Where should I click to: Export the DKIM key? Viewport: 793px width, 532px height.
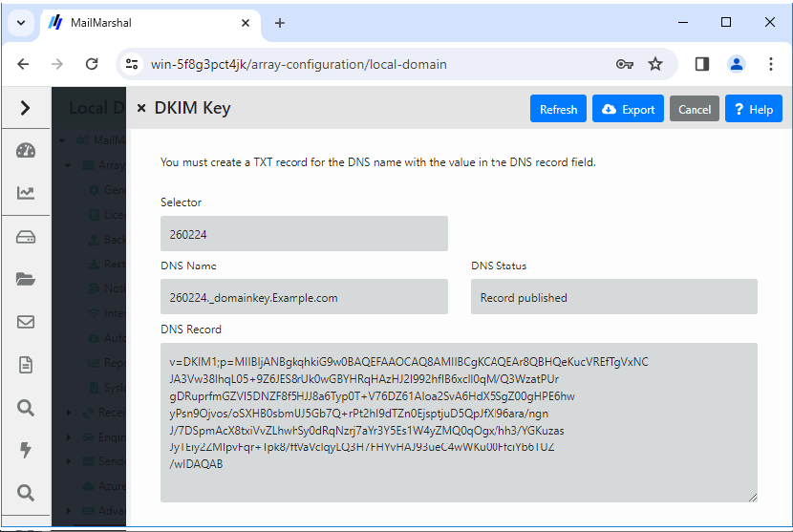tap(628, 109)
